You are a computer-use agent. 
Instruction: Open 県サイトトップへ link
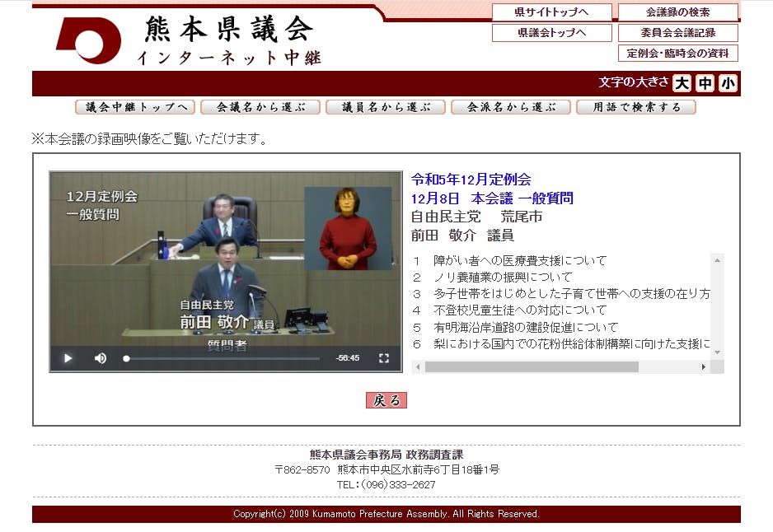tap(551, 12)
